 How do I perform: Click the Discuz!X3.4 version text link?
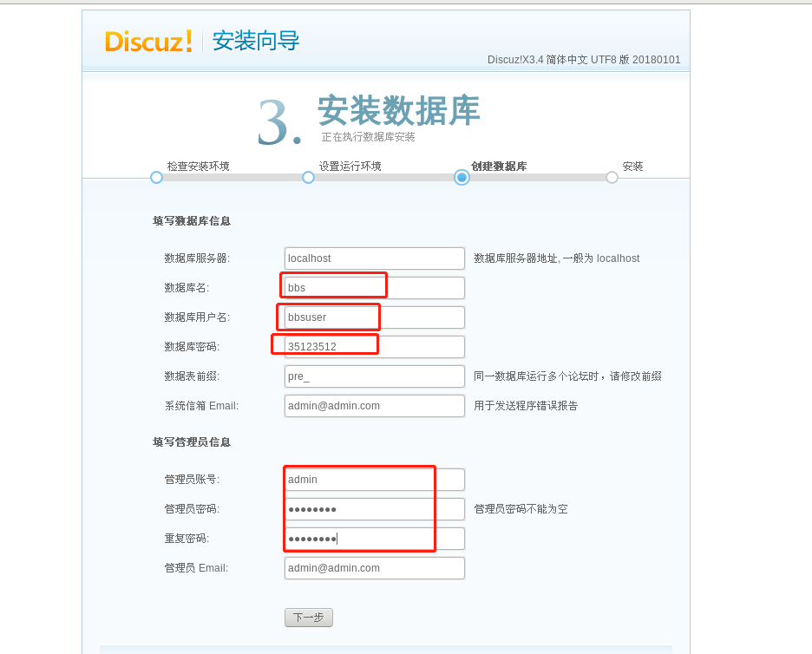tap(584, 60)
